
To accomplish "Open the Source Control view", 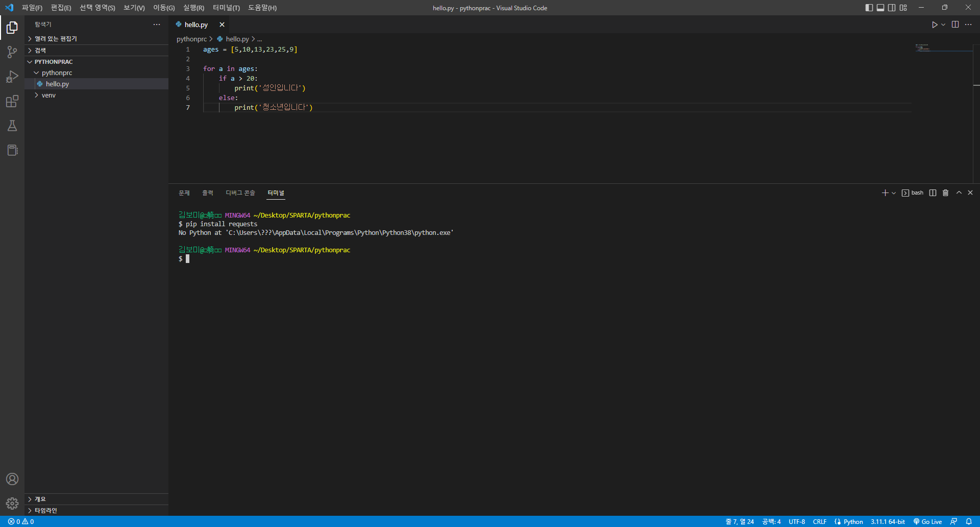I will [12, 52].
